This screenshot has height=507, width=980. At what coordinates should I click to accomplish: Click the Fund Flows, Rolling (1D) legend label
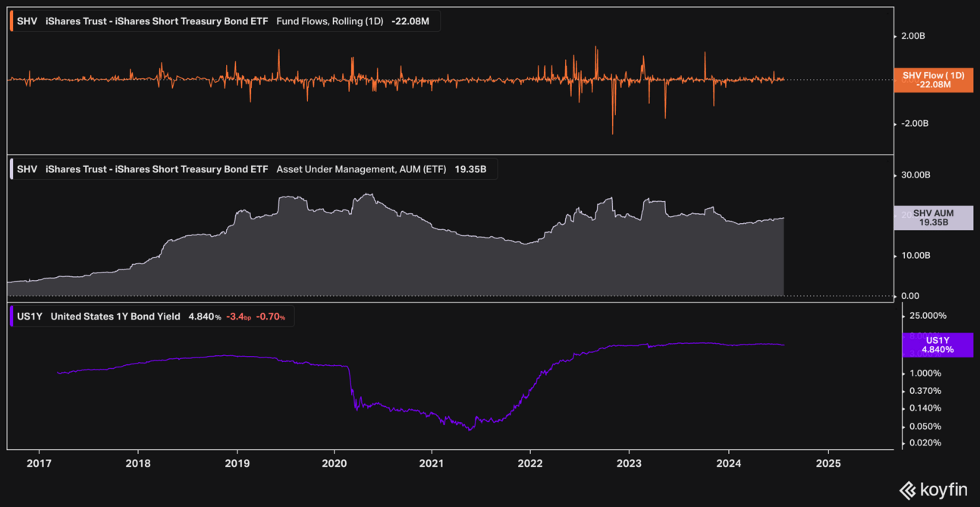pyautogui.click(x=331, y=21)
